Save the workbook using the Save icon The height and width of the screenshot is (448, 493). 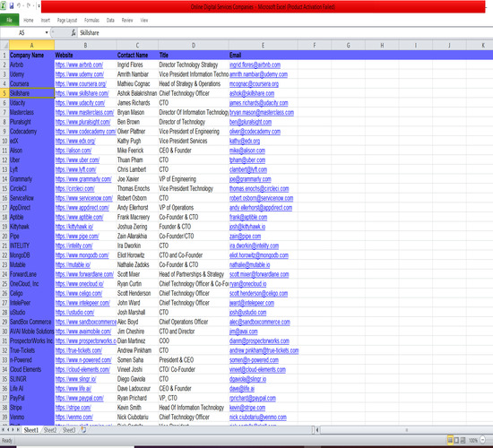pyautogui.click(x=12, y=5)
